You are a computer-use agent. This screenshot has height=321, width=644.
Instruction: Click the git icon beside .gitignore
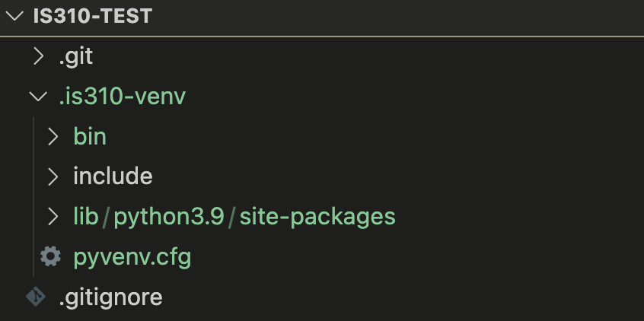click(35, 297)
